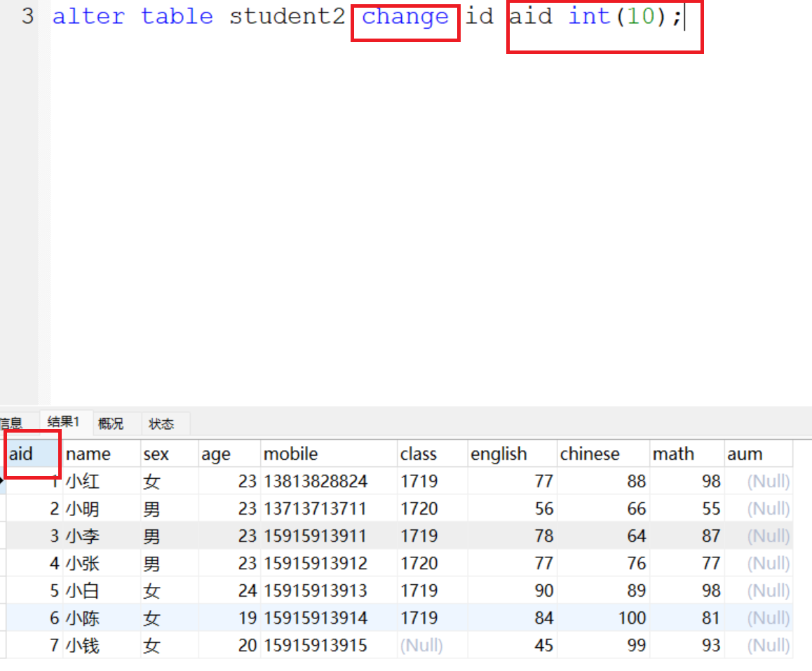Select english score 45 for 小钱
812x671 pixels.
[x=512, y=646]
